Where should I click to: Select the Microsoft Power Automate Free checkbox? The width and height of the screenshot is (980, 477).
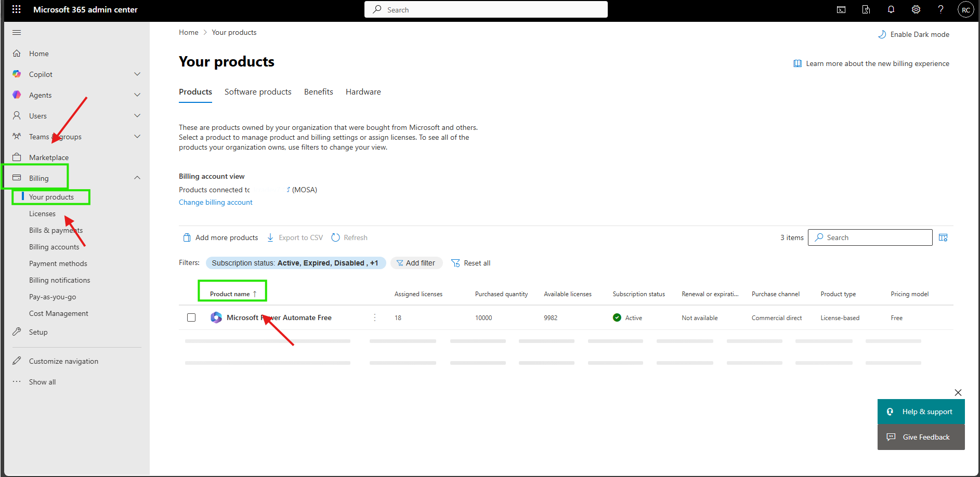191,317
